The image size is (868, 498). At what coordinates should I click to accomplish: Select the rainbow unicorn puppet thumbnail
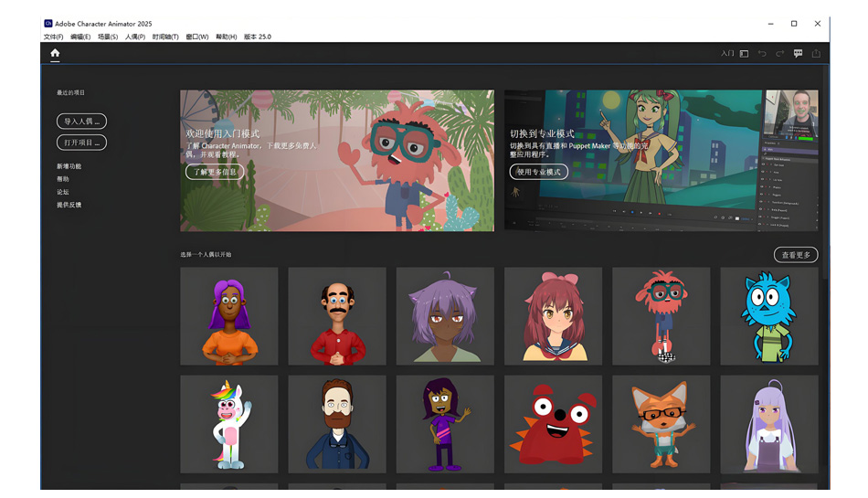tap(229, 424)
